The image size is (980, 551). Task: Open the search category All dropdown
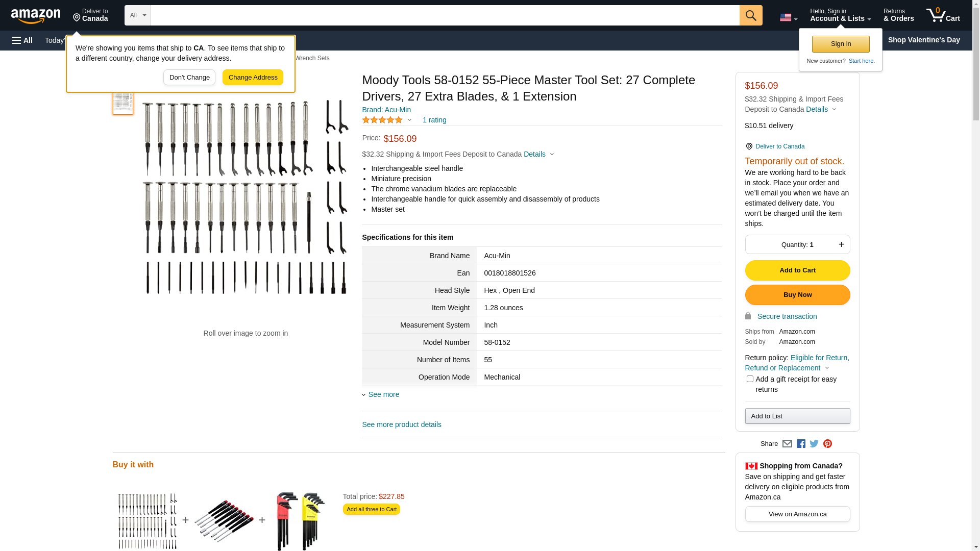[x=137, y=15]
